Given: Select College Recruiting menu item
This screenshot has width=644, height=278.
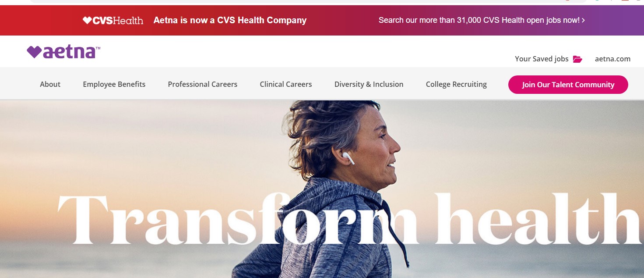Looking at the screenshot, I should tap(456, 84).
